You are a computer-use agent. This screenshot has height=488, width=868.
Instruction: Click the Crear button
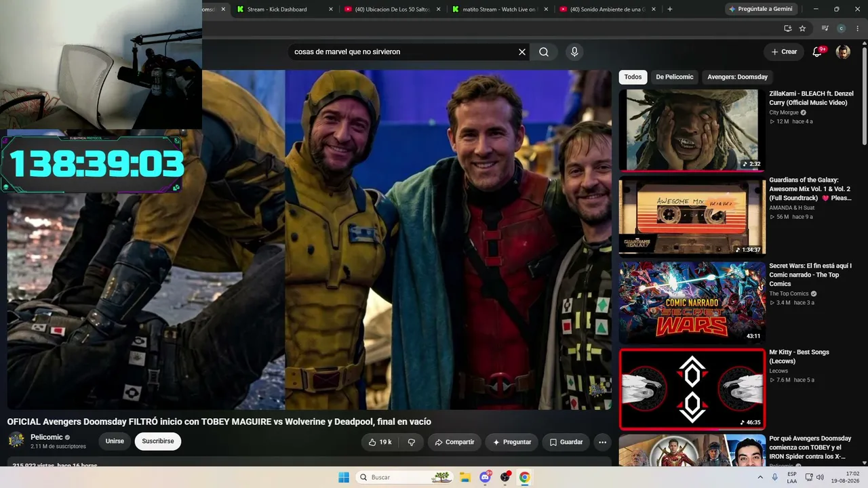[784, 52]
